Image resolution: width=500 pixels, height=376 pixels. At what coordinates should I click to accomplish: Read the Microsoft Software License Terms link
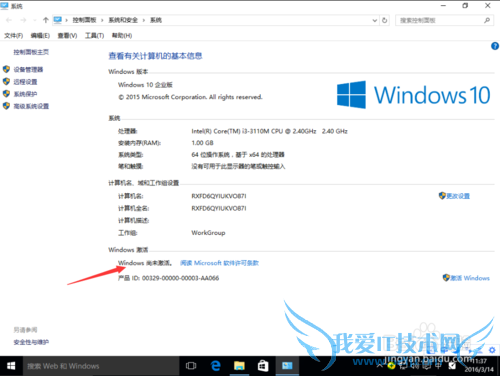tap(219, 263)
